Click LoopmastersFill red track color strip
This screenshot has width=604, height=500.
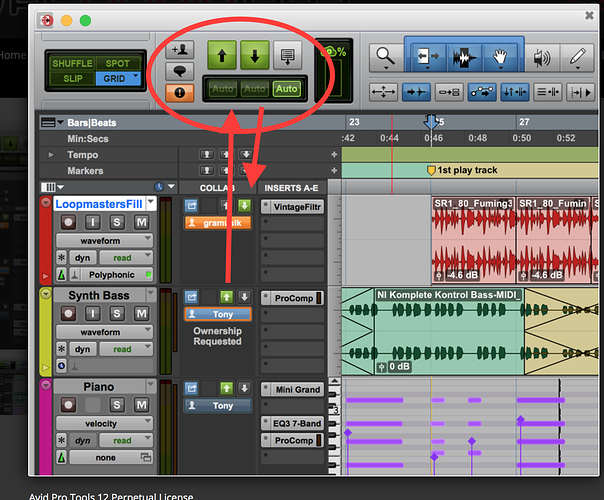46,241
